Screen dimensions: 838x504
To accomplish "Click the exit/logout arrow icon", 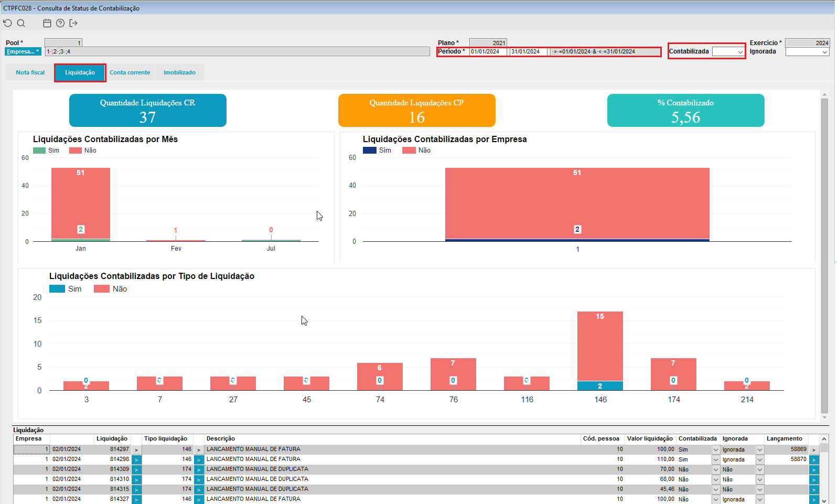I will pos(73,23).
